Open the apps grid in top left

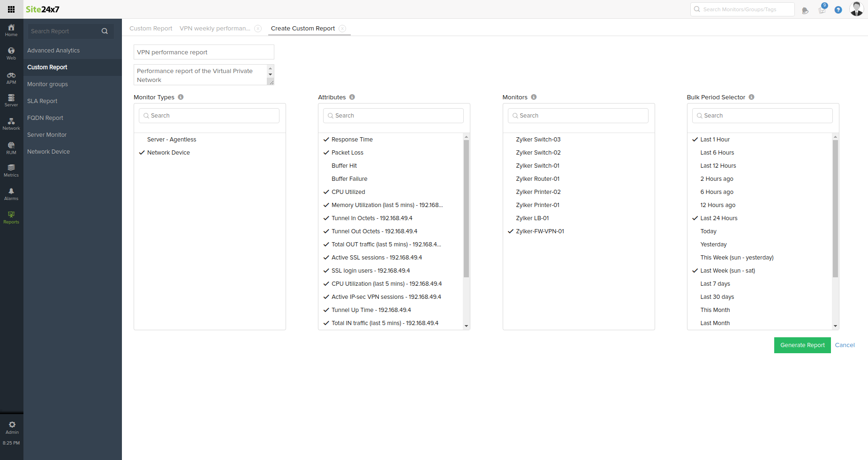(x=11, y=9)
